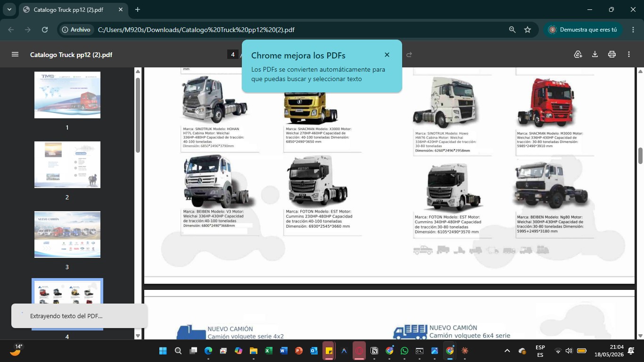644x362 pixels.
Task: Open the zoom magnifier in address bar
Action: [512, 30]
